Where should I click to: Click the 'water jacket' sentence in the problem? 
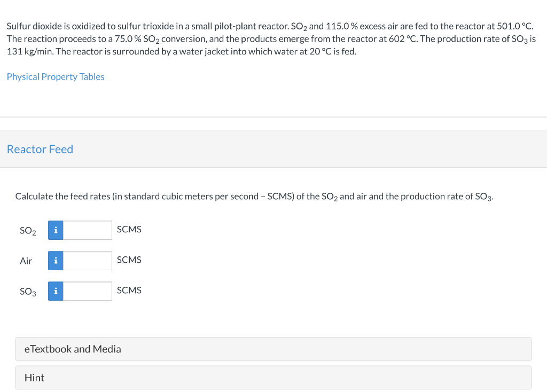point(214,52)
